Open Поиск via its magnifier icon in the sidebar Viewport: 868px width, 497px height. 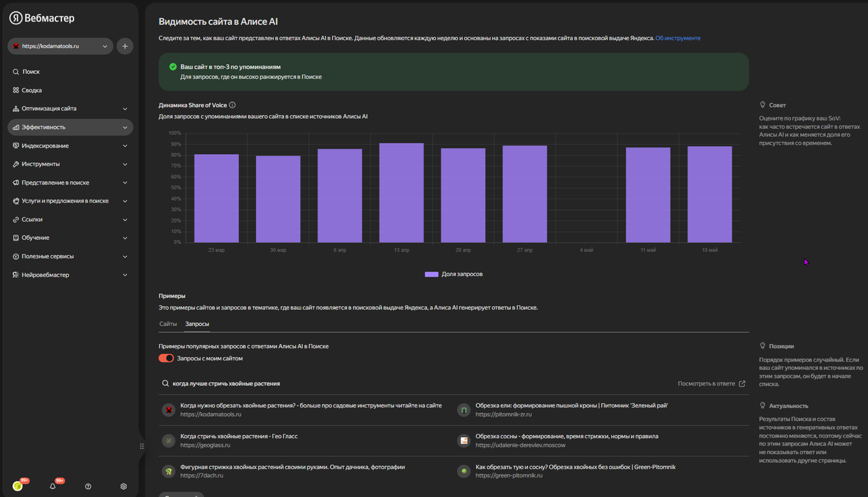[x=16, y=72]
